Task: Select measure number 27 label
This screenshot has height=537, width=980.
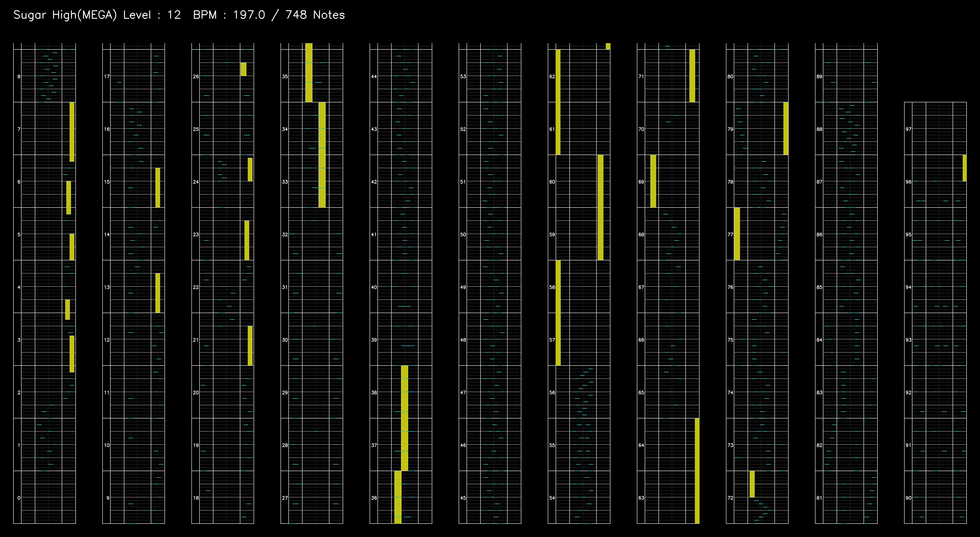Action: [x=285, y=498]
